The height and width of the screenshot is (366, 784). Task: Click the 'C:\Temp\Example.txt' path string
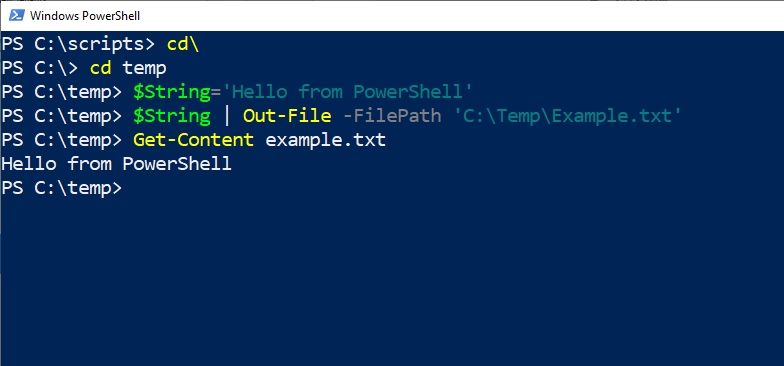click(x=567, y=116)
